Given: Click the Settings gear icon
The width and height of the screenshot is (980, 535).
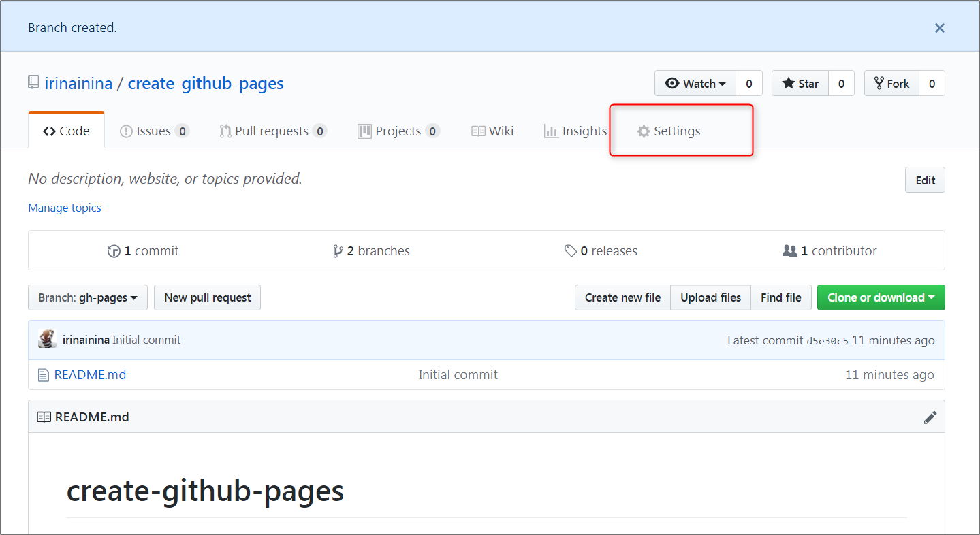Looking at the screenshot, I should pyautogui.click(x=644, y=131).
